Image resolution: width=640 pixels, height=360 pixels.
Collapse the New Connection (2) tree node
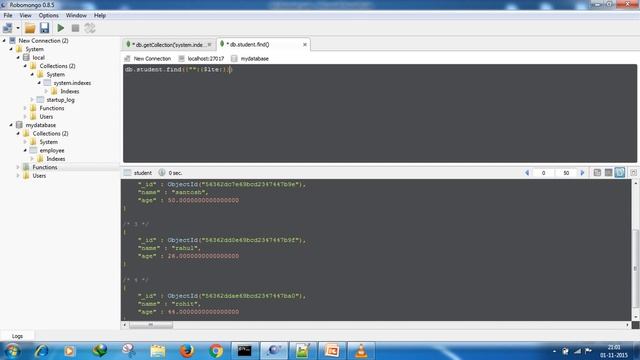point(4,40)
